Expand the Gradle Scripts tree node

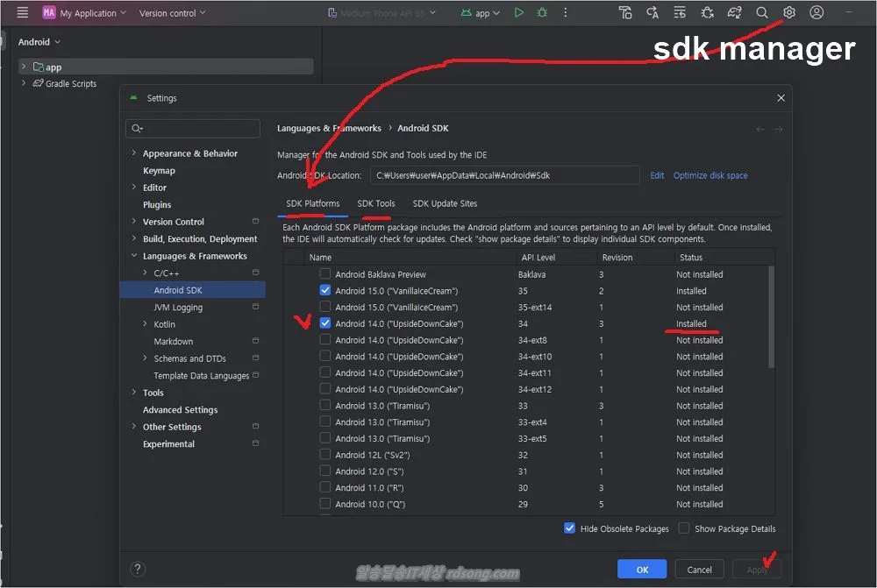point(24,84)
